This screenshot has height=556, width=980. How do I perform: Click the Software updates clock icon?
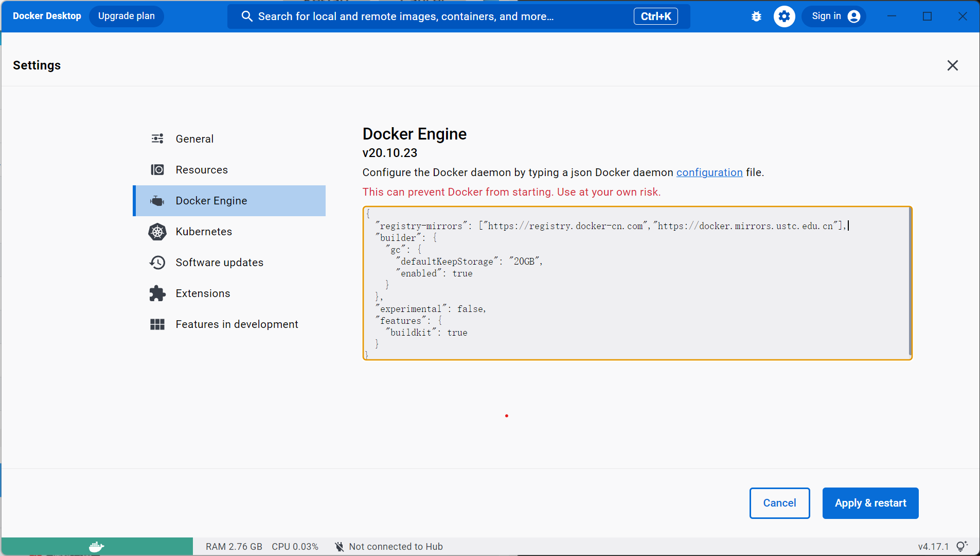(x=157, y=263)
